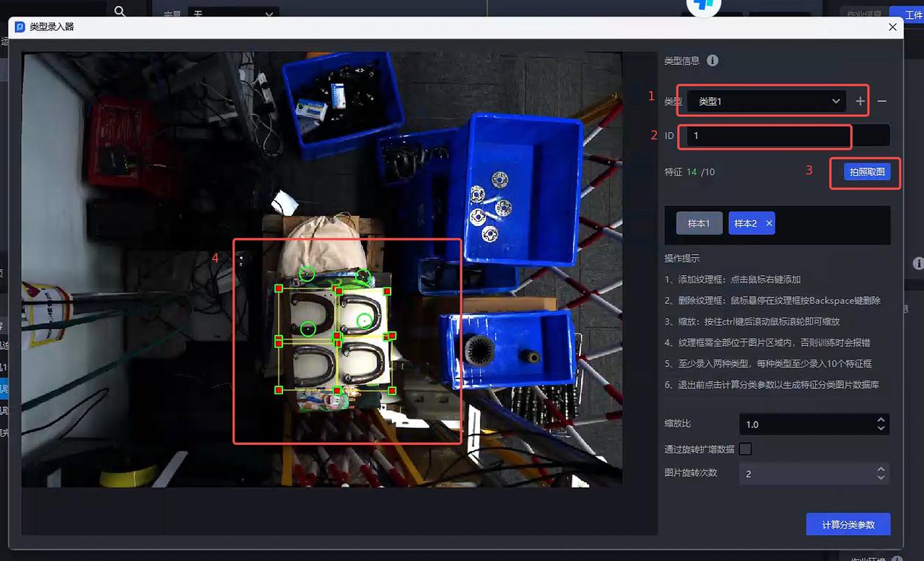Click the 拍照取图 capture button
Screen dimensions: 924x561
coord(866,172)
